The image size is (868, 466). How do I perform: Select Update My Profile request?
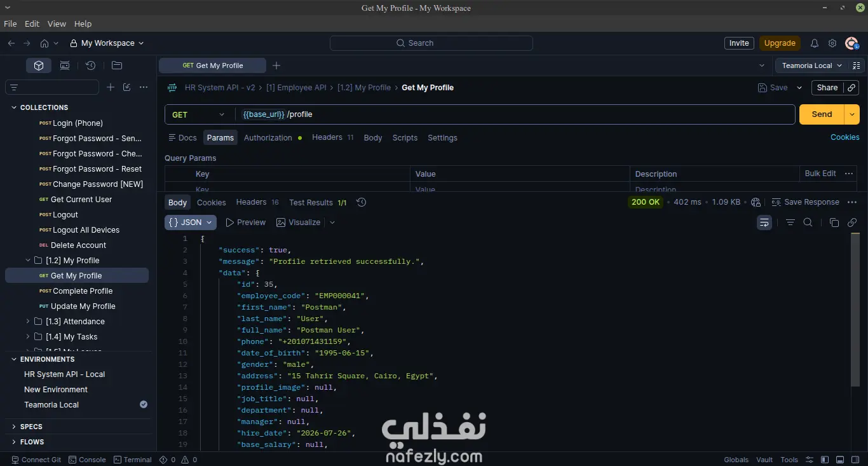pos(77,306)
